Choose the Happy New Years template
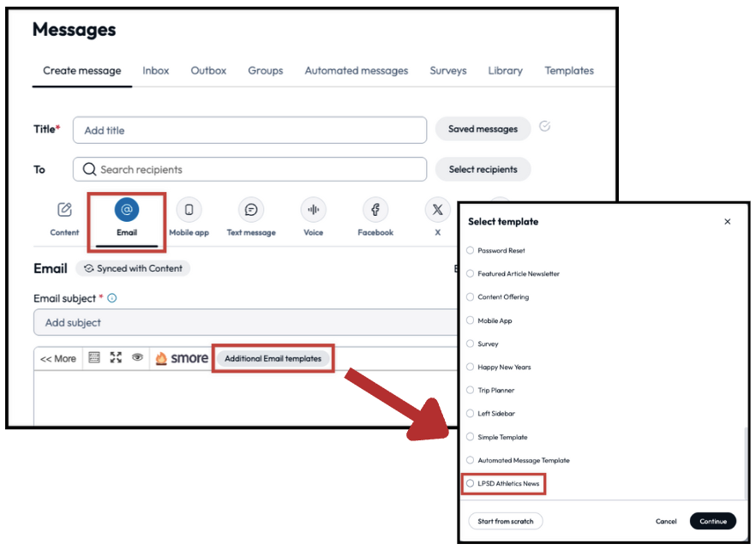The image size is (756, 550). (x=470, y=368)
